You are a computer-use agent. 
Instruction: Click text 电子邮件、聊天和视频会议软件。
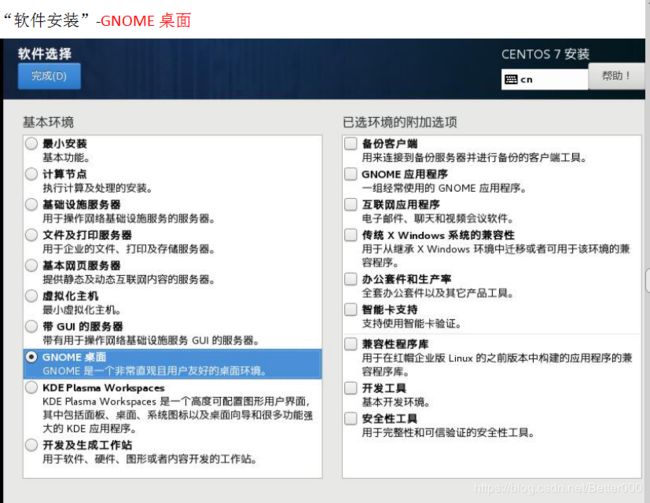click(438, 219)
